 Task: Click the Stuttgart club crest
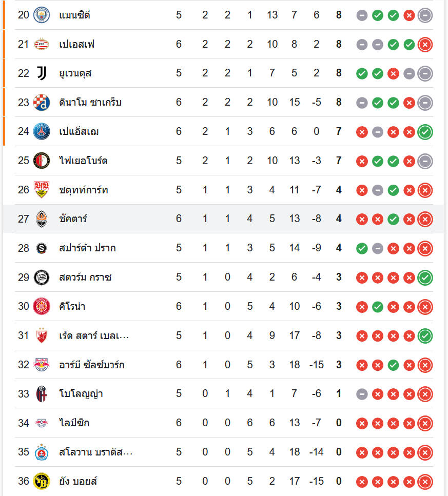pos(42,190)
